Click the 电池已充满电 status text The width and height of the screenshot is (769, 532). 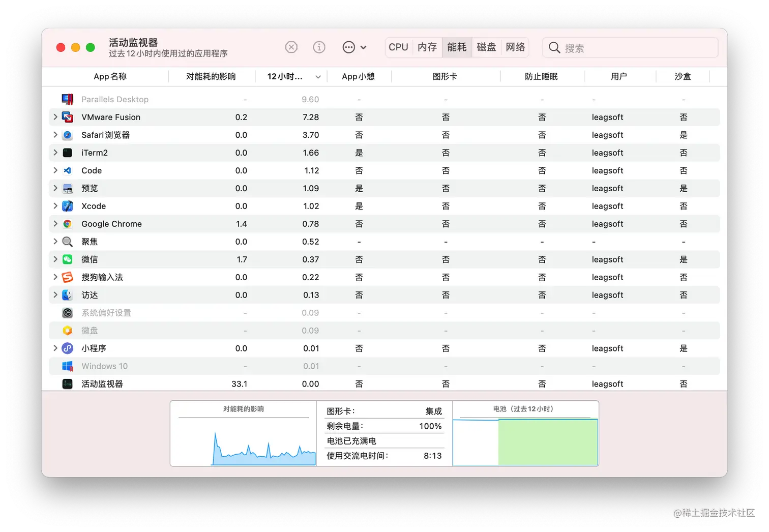(x=351, y=441)
